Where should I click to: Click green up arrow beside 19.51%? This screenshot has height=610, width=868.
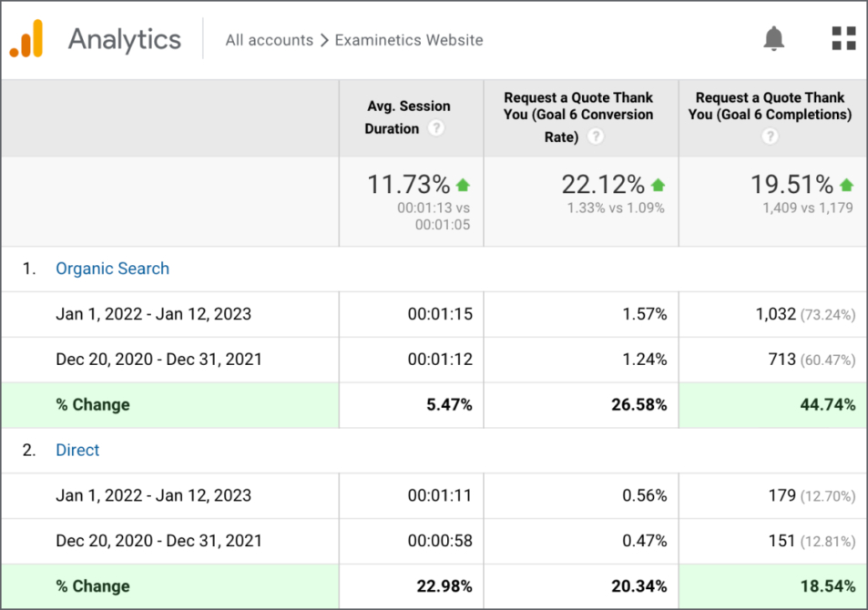[x=846, y=185]
